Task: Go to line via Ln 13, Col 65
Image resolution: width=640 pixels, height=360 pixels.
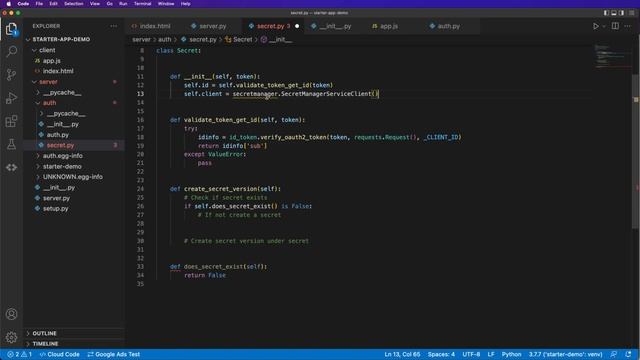Action: 402,354
